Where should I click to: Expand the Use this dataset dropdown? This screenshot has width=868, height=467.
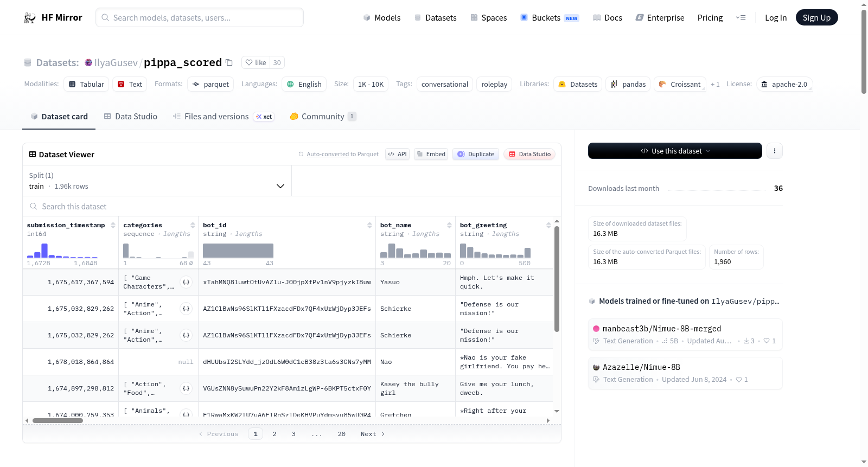click(675, 151)
